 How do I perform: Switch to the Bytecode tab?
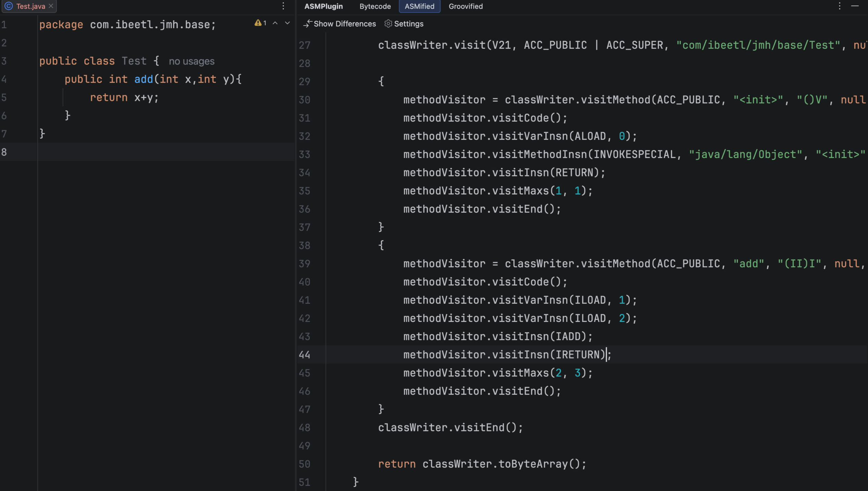click(x=375, y=6)
